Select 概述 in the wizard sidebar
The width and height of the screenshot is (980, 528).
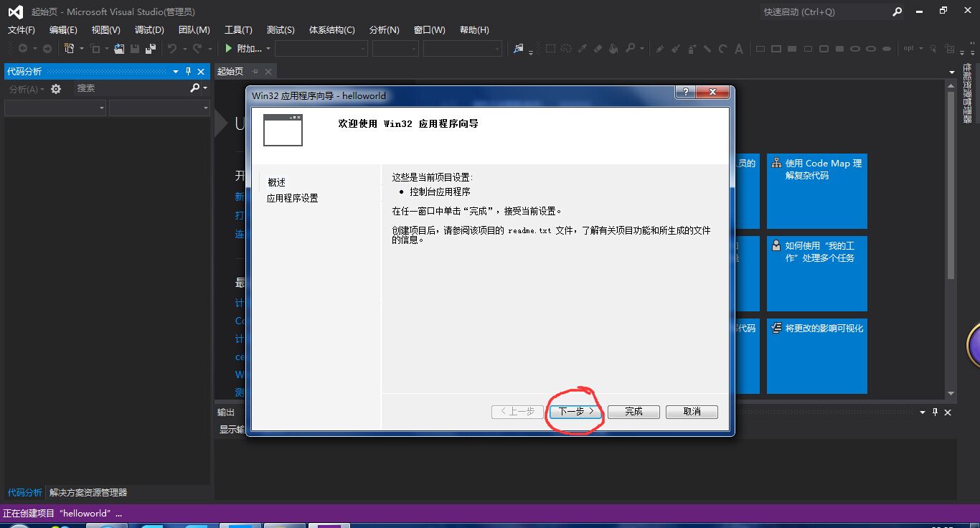coord(276,182)
